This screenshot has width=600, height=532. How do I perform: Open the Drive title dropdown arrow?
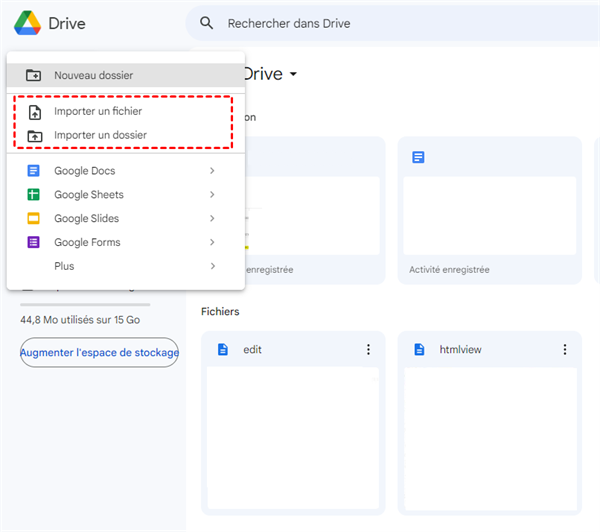pyautogui.click(x=293, y=75)
